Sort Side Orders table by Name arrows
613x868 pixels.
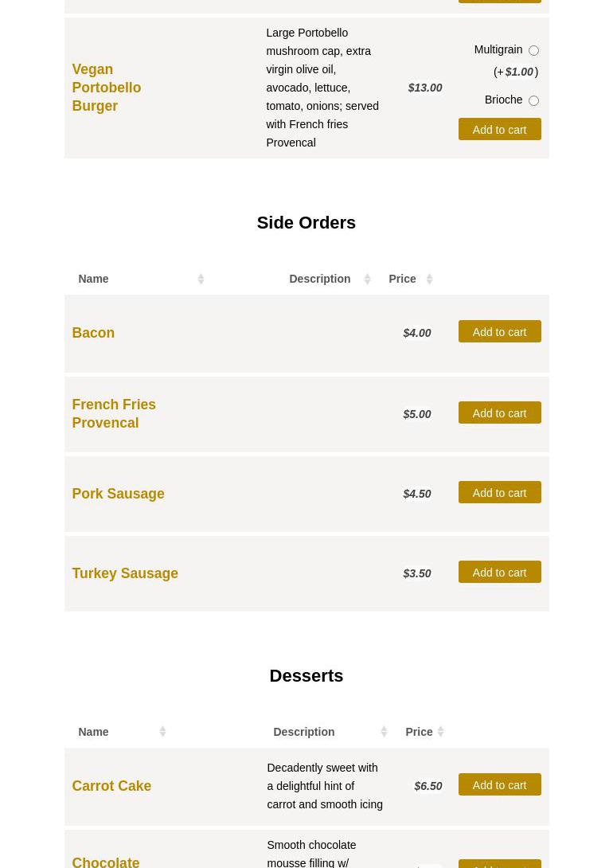[201, 279]
